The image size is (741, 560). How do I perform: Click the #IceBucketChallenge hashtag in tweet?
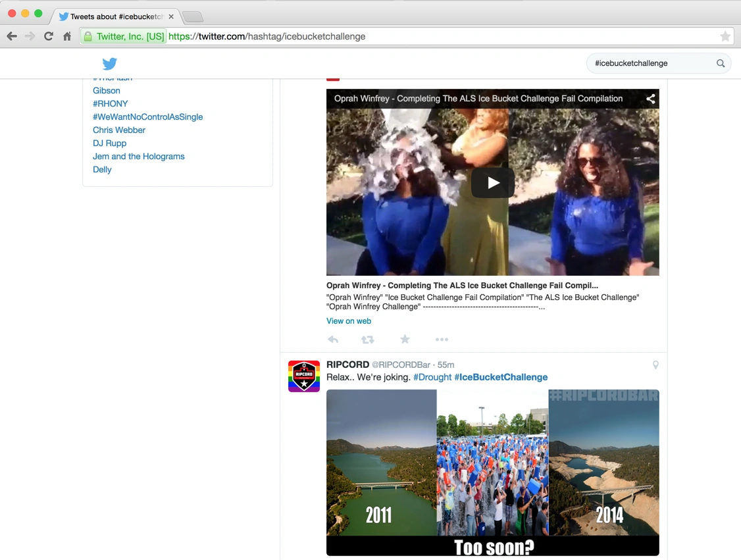coord(501,377)
